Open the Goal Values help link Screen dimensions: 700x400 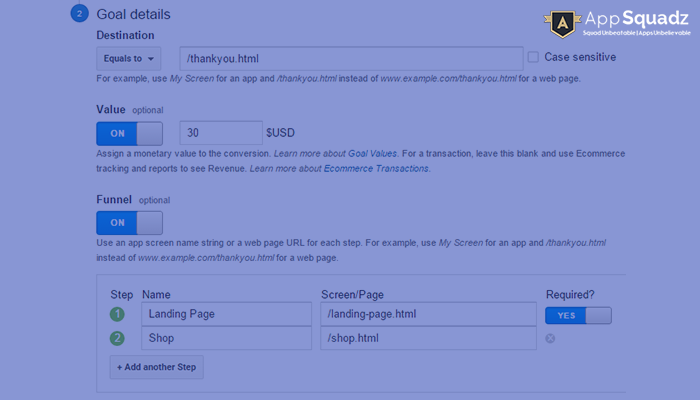pos(372,154)
